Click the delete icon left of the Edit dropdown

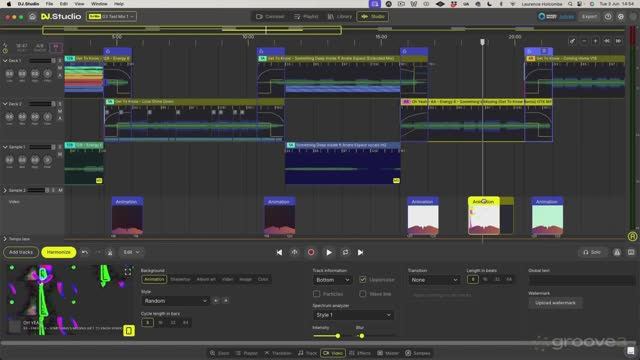click(110, 253)
